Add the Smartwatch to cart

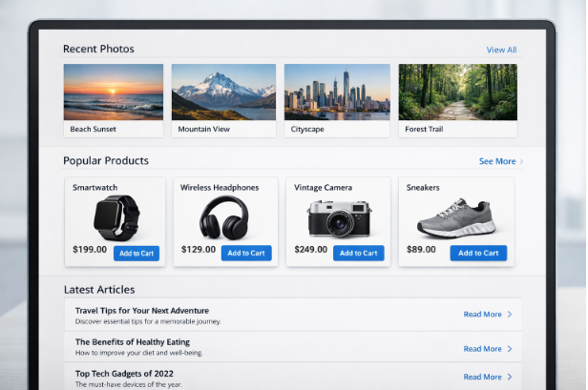coord(136,254)
